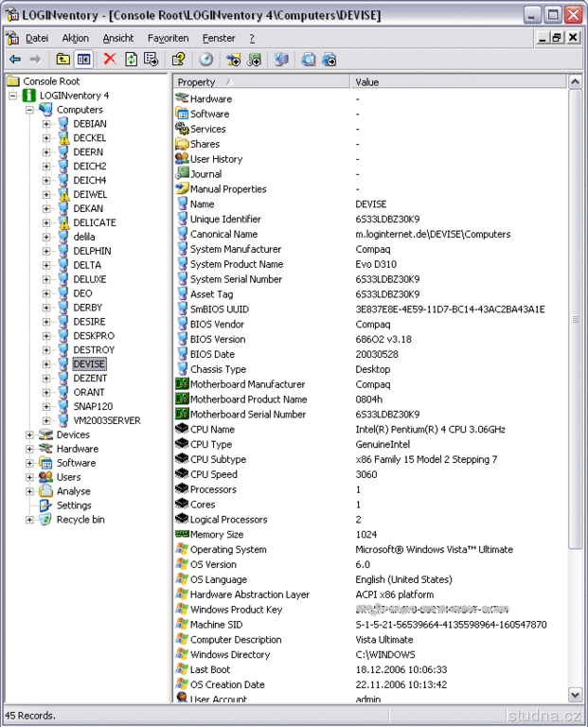
Task: Click the Up one level folder icon
Action: 63,60
